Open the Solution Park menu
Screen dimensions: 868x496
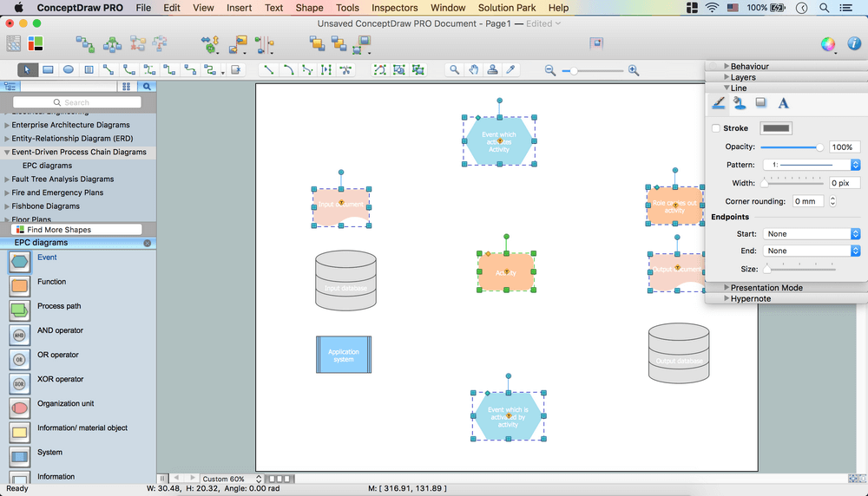[x=507, y=8]
